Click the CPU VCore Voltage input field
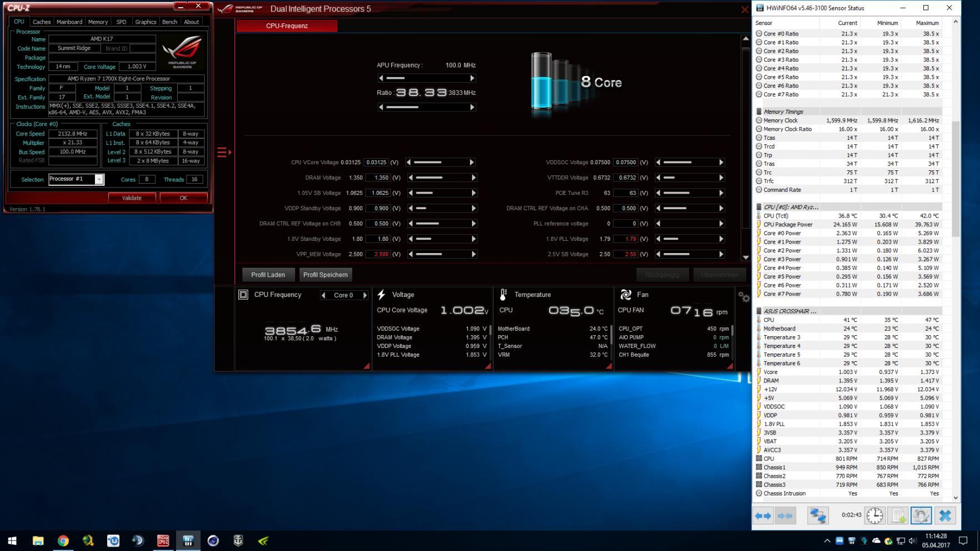980x551 pixels. tap(376, 163)
